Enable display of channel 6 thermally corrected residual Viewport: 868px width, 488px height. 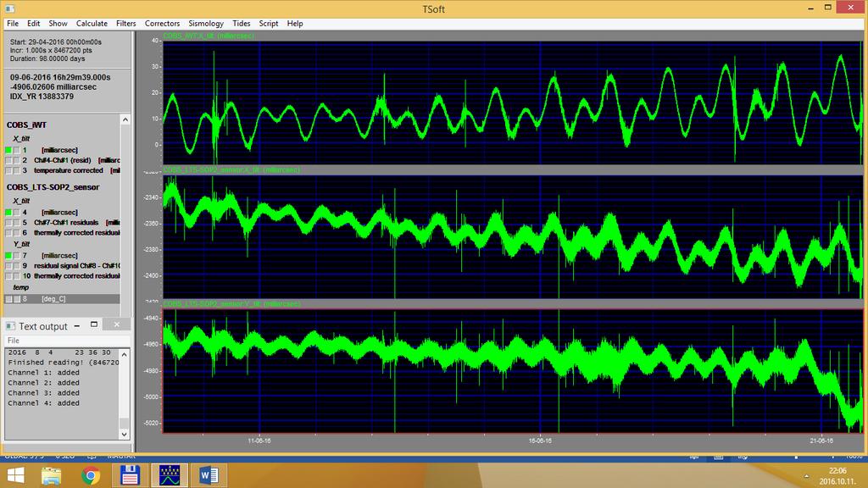8,233
